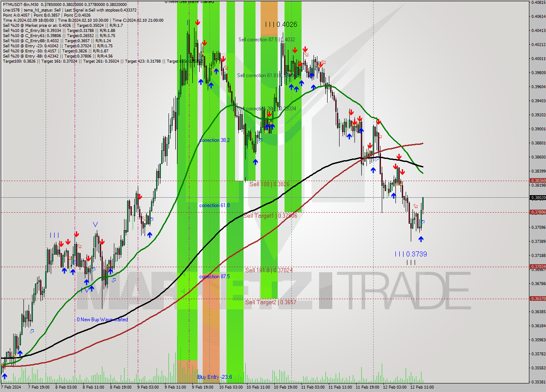Screen dimensions: 546x392
Task: Click the 0.40011 price axis value
Action: tap(538, 58)
